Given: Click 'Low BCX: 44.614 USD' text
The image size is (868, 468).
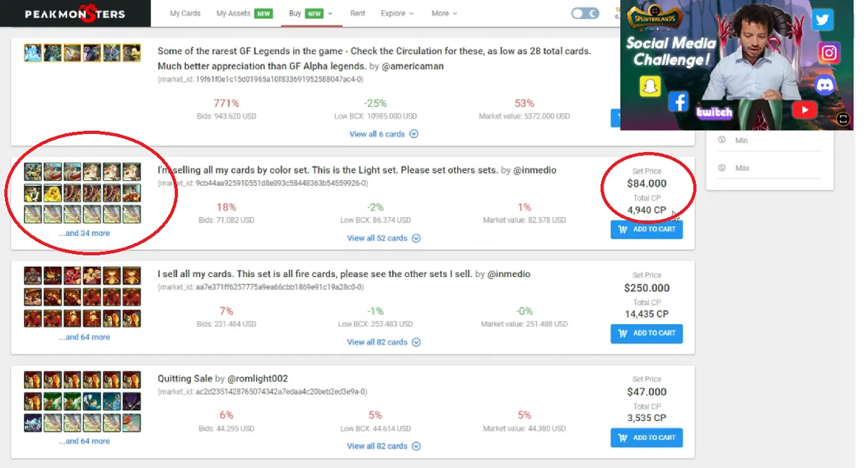Looking at the screenshot, I should [x=375, y=428].
